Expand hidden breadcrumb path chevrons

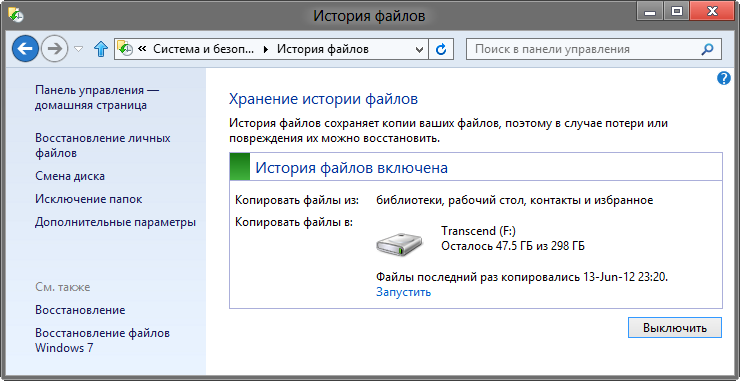tap(142, 49)
